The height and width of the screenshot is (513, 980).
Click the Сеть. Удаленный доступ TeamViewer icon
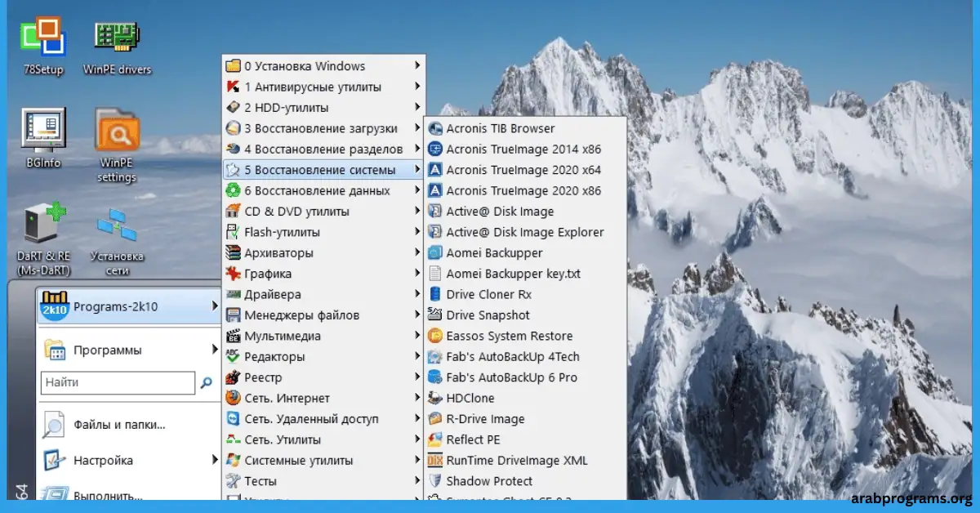click(x=232, y=419)
